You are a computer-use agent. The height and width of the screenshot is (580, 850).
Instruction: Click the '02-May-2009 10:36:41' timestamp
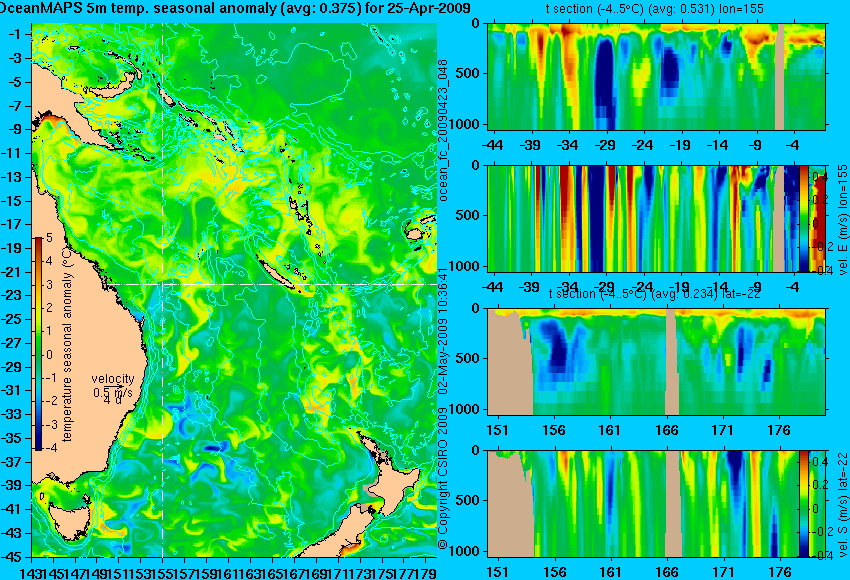point(443,329)
